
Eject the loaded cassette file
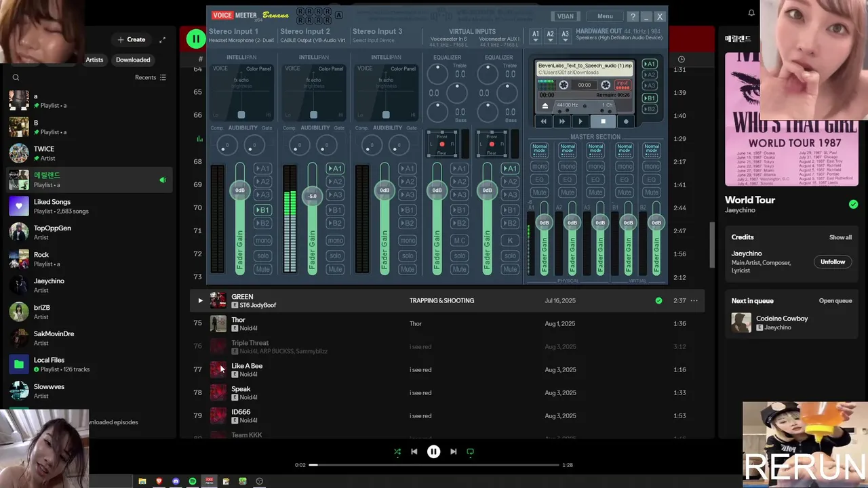coord(545,106)
